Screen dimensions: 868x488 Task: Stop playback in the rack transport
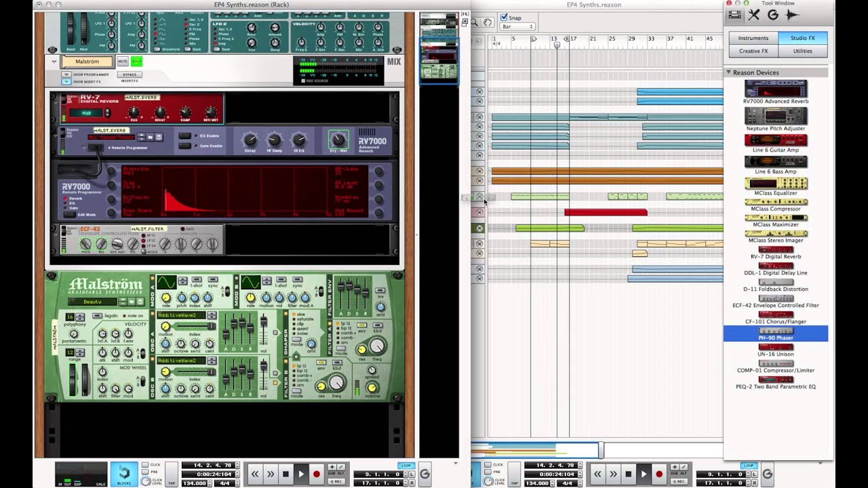click(285, 474)
